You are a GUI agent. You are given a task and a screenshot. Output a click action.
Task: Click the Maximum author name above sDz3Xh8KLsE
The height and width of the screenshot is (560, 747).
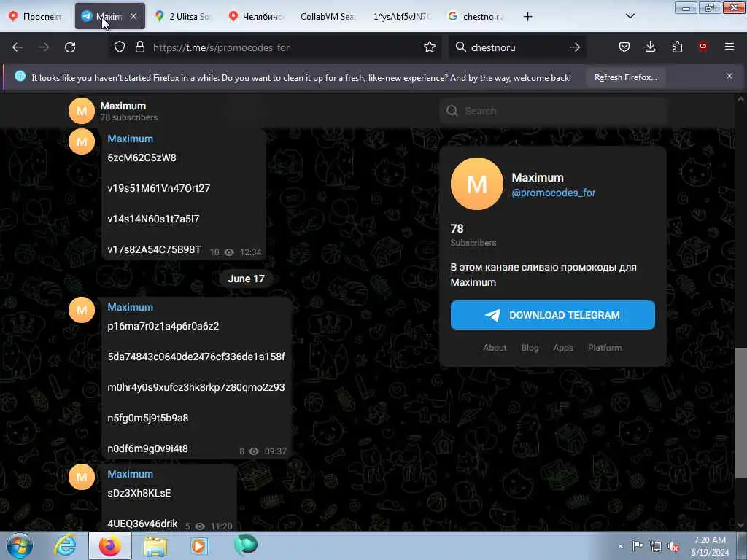(130, 474)
